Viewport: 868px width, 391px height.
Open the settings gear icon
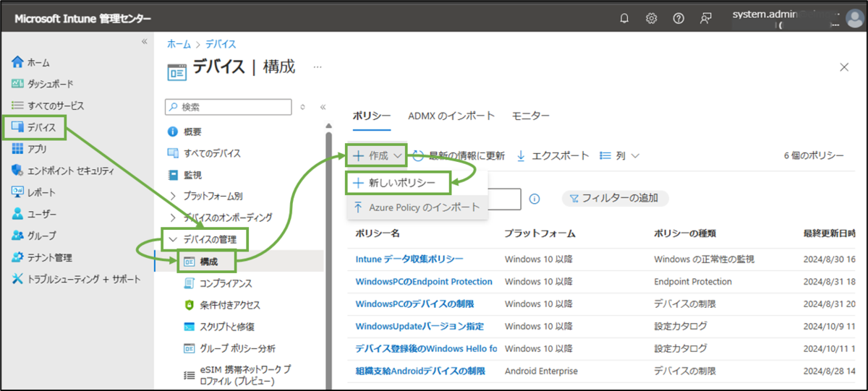(651, 19)
